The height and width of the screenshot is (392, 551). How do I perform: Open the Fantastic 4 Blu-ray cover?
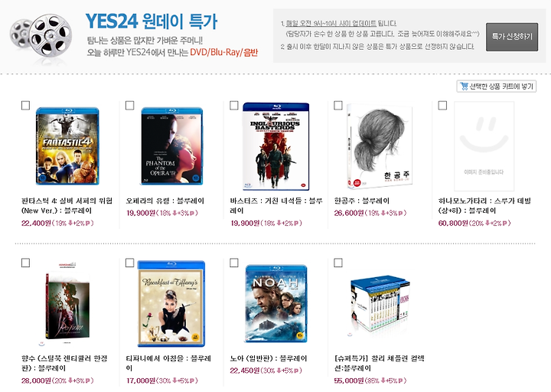coord(67,146)
